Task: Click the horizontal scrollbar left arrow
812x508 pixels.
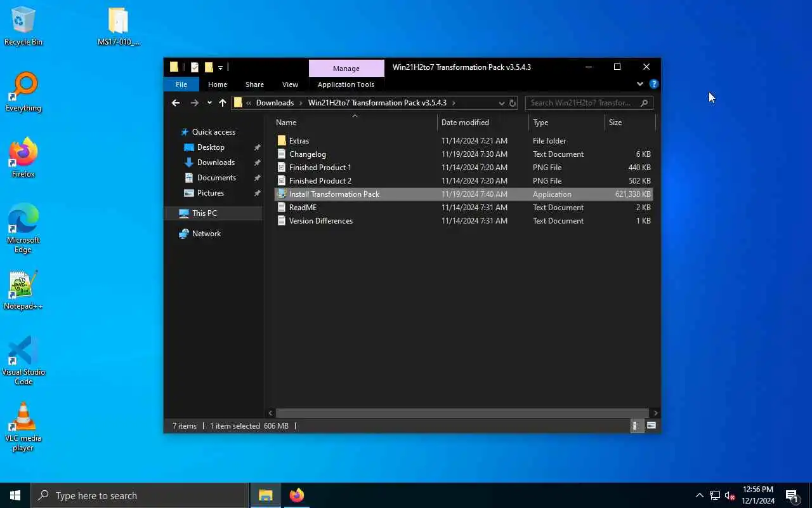Action: click(271, 413)
